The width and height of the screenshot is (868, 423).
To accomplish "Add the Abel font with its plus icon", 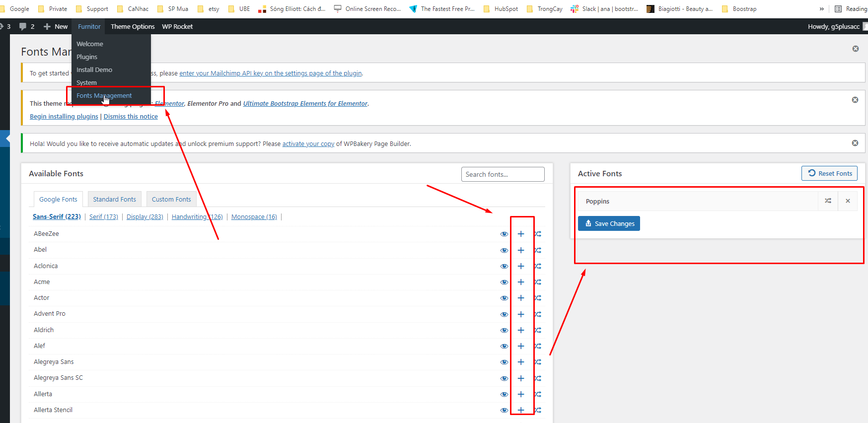I will [x=521, y=250].
